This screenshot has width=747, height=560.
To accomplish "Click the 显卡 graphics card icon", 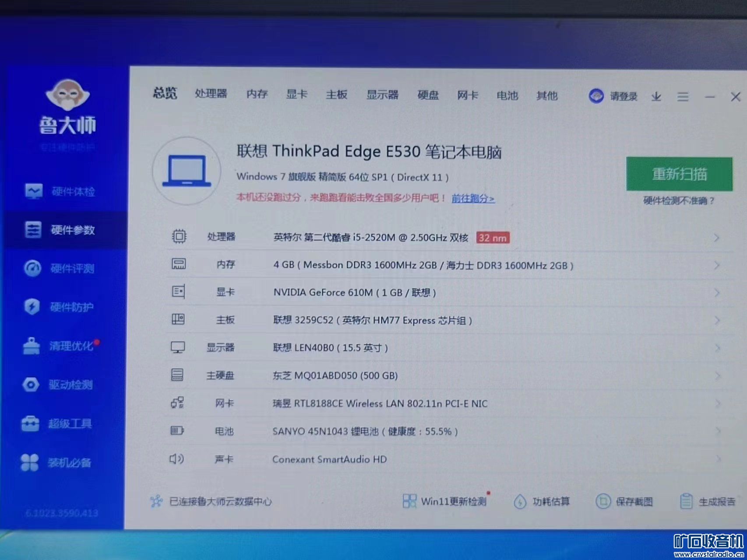I will click(178, 291).
